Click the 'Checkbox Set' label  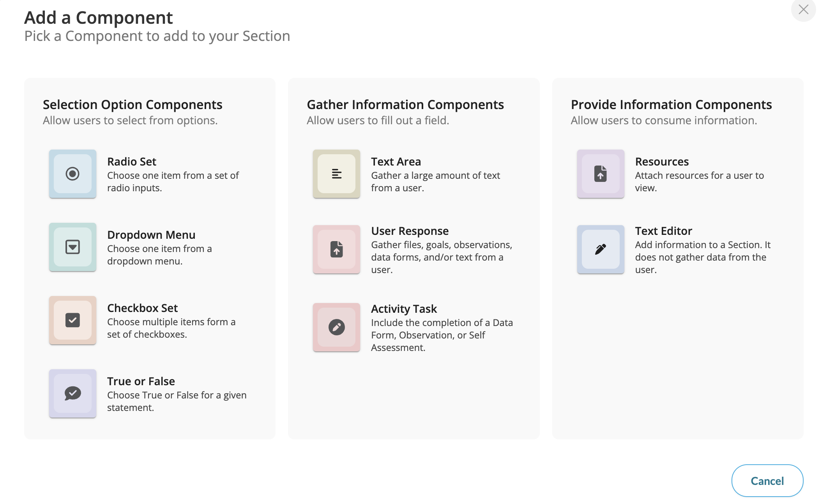tap(142, 308)
